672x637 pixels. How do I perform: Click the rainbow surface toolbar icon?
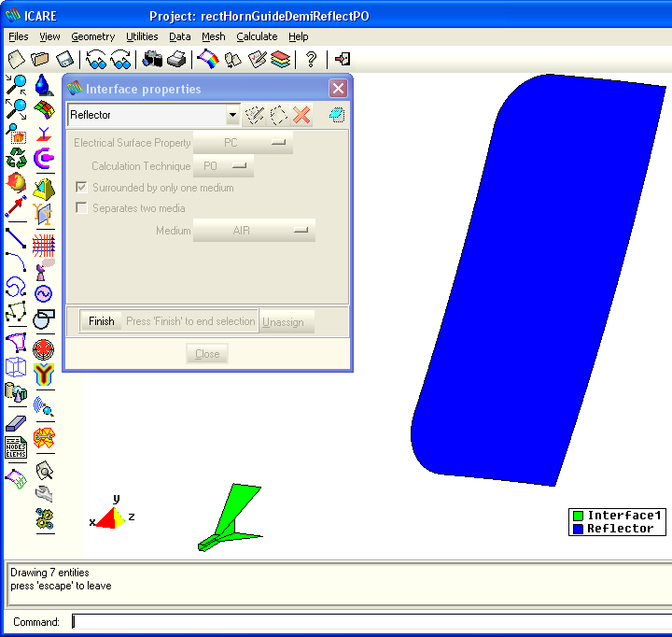[x=208, y=59]
